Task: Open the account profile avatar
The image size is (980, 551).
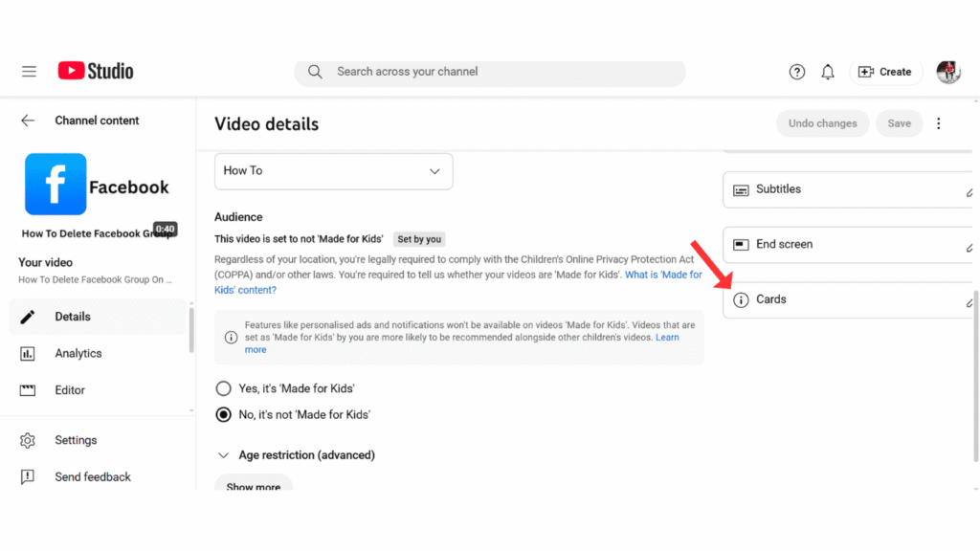Action: tap(948, 72)
